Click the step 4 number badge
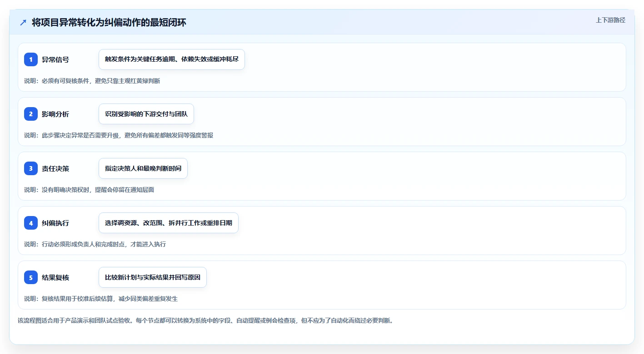 click(31, 223)
